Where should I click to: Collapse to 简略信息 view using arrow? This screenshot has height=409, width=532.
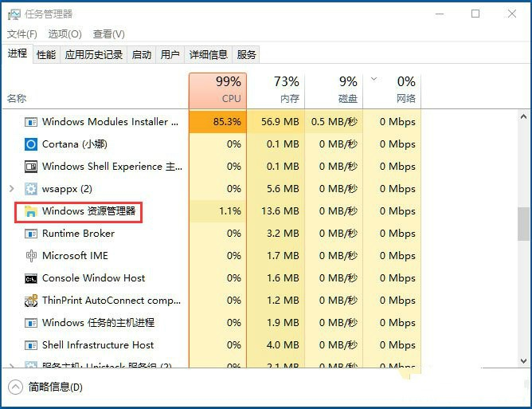pyautogui.click(x=15, y=387)
